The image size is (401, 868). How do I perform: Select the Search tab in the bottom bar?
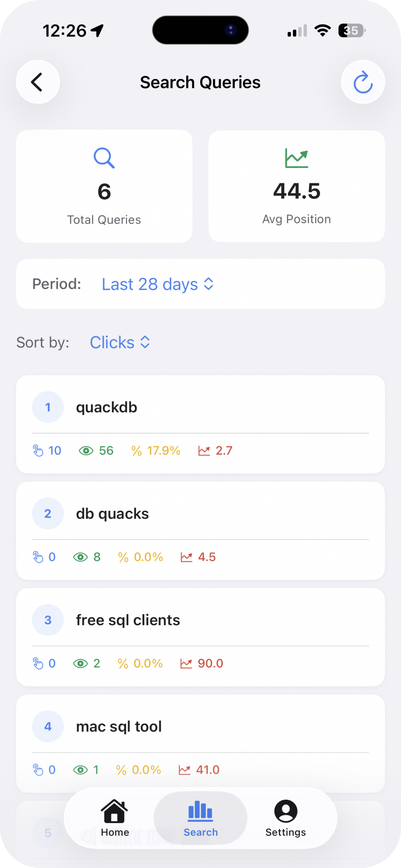point(200,818)
